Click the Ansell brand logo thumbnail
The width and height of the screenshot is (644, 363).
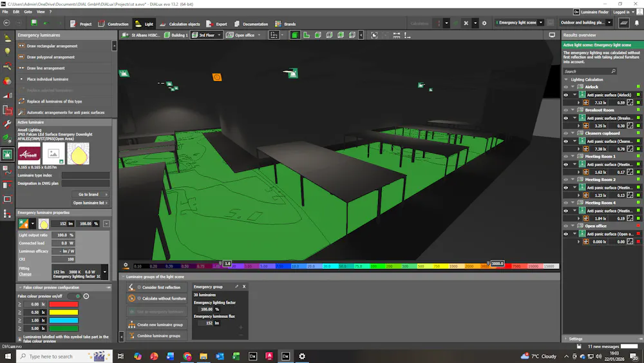[29, 153]
